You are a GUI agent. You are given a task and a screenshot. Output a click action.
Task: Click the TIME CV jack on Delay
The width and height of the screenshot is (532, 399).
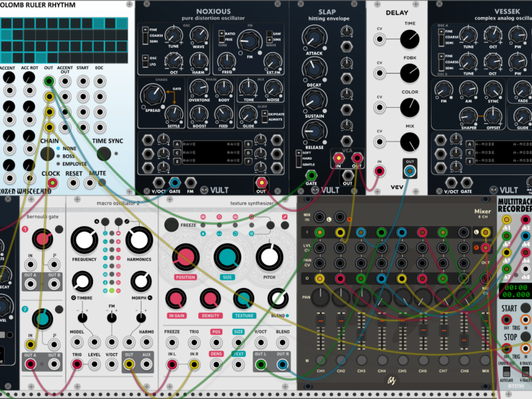pyautogui.click(x=379, y=39)
